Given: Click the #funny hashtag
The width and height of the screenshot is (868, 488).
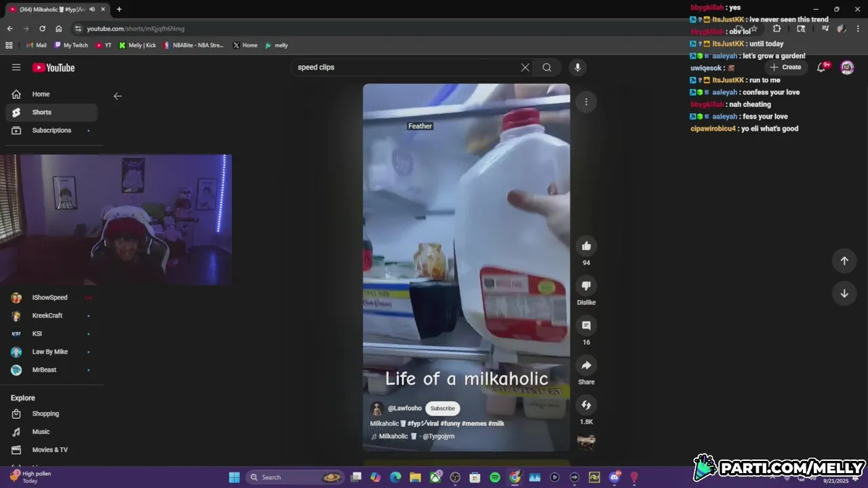Looking at the screenshot, I should click(451, 424).
